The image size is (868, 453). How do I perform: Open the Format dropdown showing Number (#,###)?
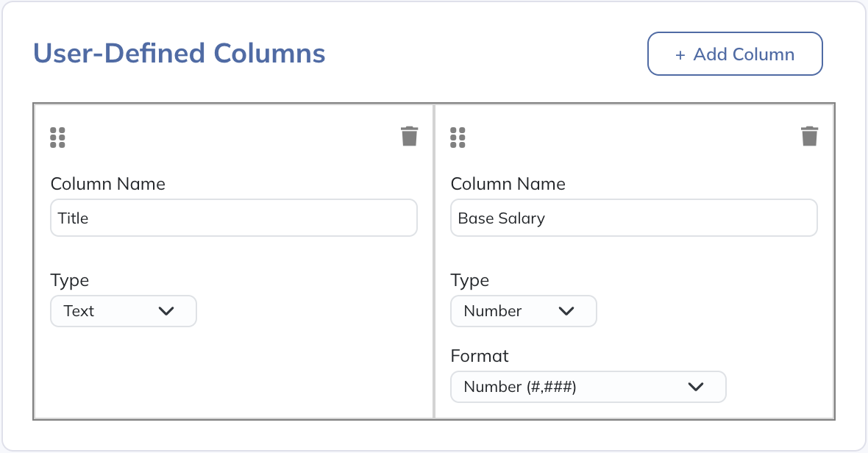pos(588,387)
